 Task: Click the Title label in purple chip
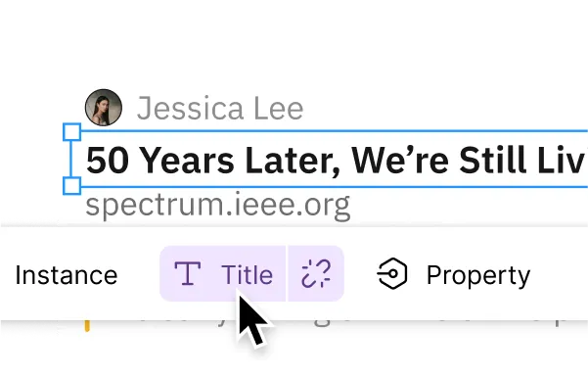[x=247, y=275]
